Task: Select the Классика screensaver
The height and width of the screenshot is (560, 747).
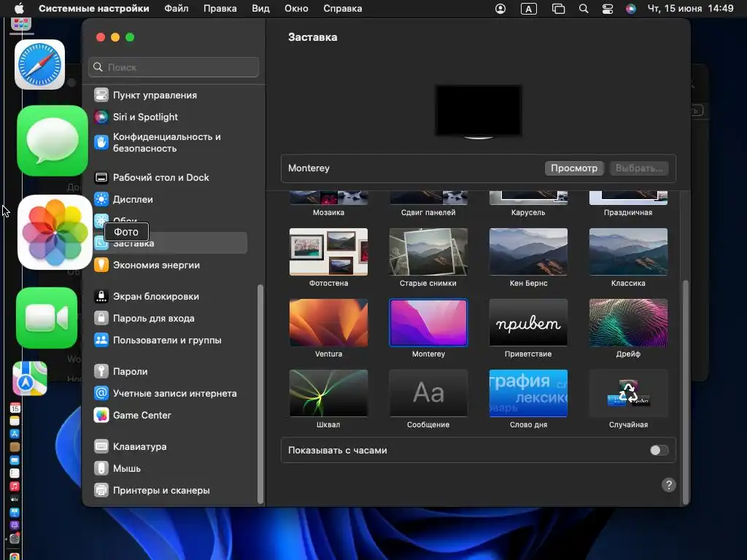Action: (x=628, y=252)
